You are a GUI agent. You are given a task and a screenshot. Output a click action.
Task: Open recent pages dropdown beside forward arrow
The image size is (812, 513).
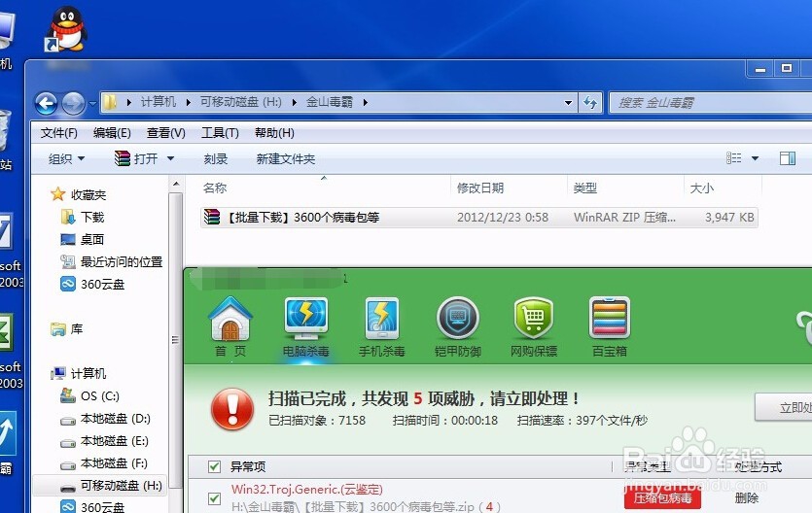[x=92, y=103]
